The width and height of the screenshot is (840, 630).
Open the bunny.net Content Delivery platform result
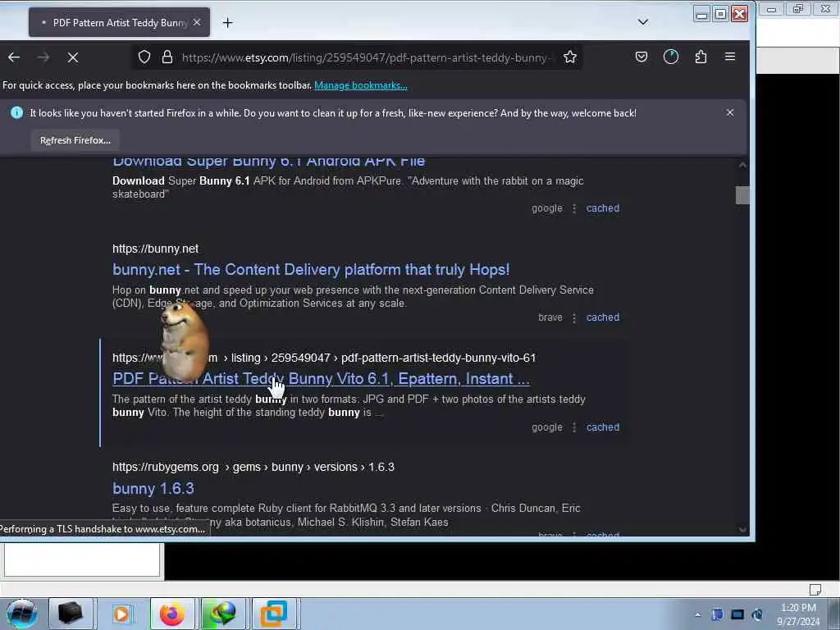click(x=311, y=269)
